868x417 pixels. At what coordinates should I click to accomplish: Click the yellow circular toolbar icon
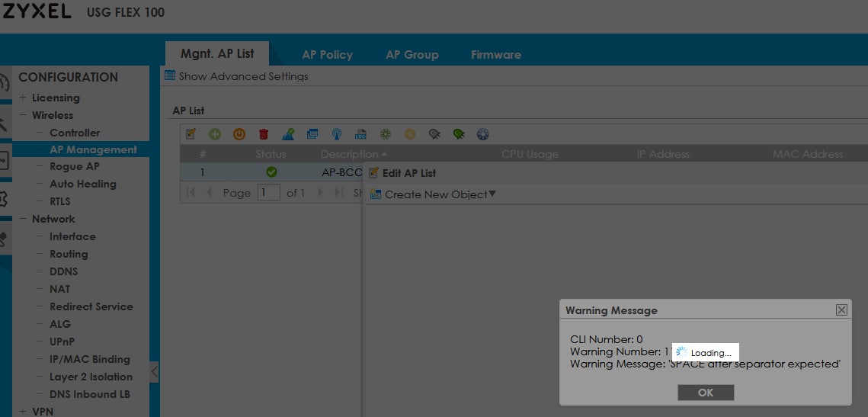pos(410,134)
